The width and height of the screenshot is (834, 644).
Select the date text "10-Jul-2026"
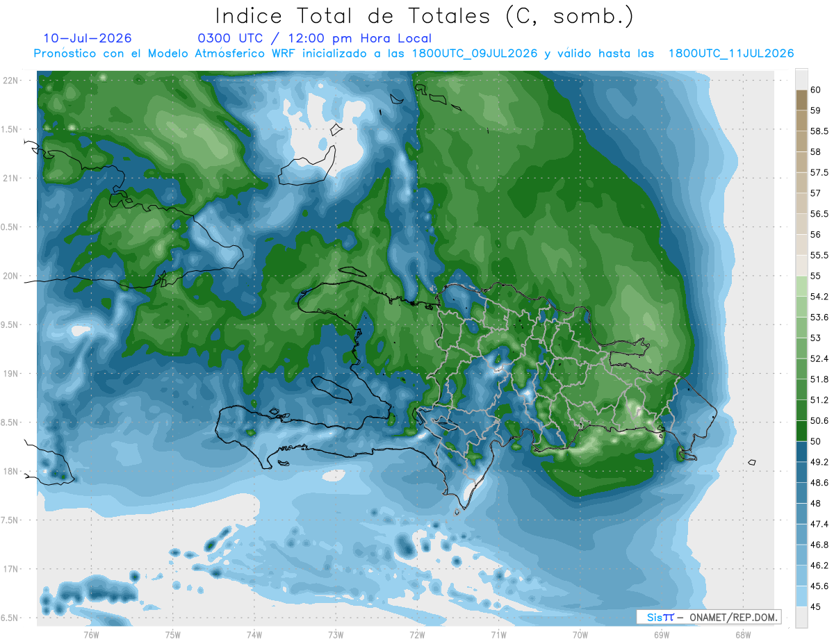[x=87, y=38]
